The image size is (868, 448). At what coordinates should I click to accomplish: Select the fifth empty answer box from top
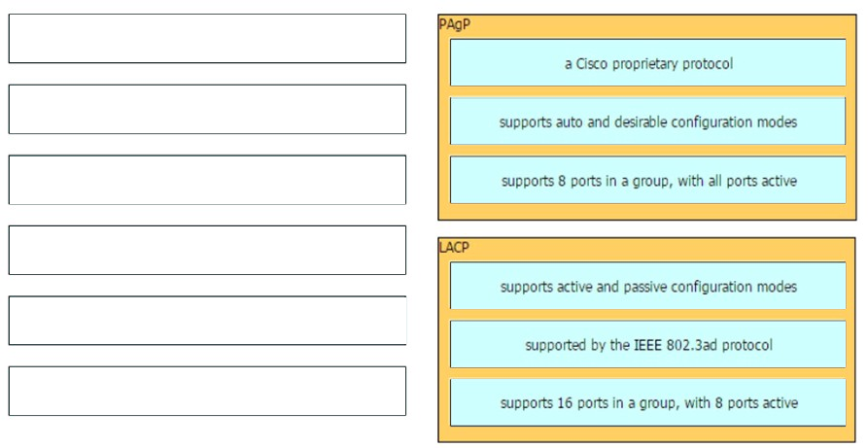coord(207,321)
